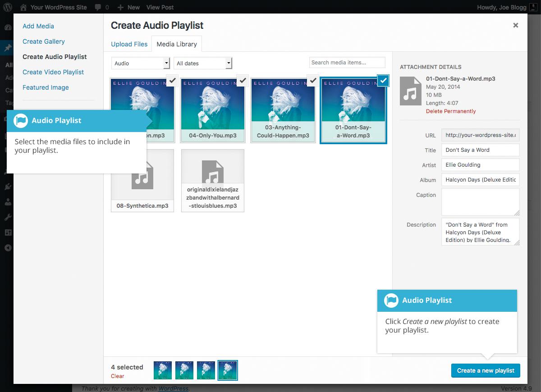This screenshot has height=392, width=541.
Task: Click highlighted fourth thumbnail in bottom tray
Action: coord(228,370)
